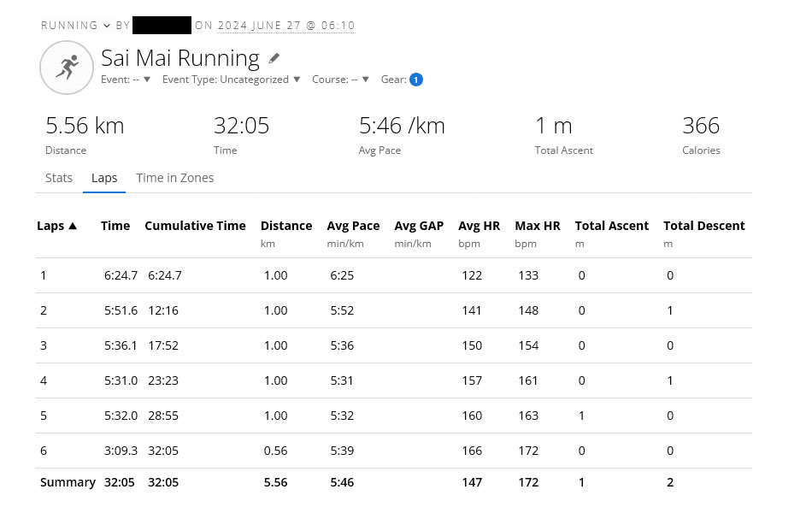This screenshot has height=519, width=812.
Task: Expand the Course dropdown
Action: [x=340, y=80]
